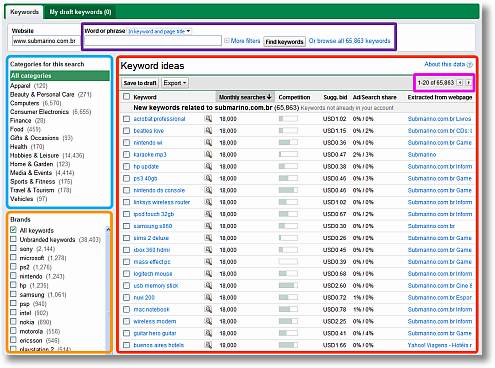495x368 pixels.
Task: Open the My draft keywords tab
Action: click(80, 12)
